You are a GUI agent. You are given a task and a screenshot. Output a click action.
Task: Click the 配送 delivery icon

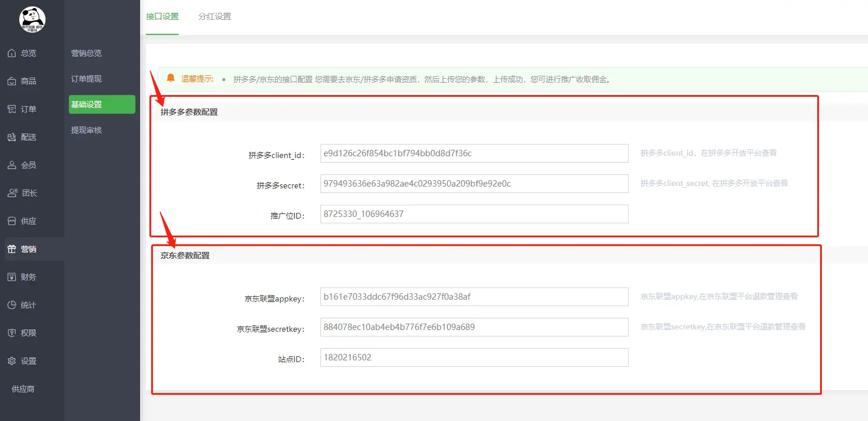click(x=12, y=137)
